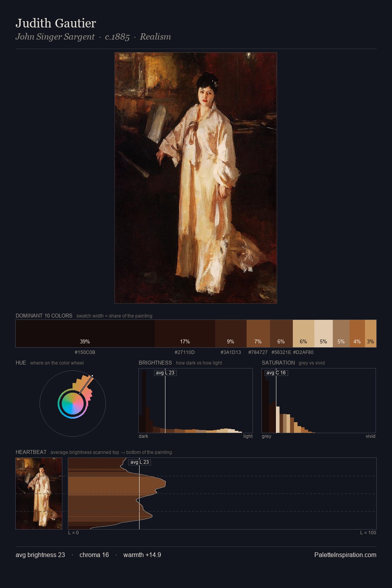The height and width of the screenshot is (588, 392).
Task: Select the 6% light tan swatch
Action: (x=303, y=334)
